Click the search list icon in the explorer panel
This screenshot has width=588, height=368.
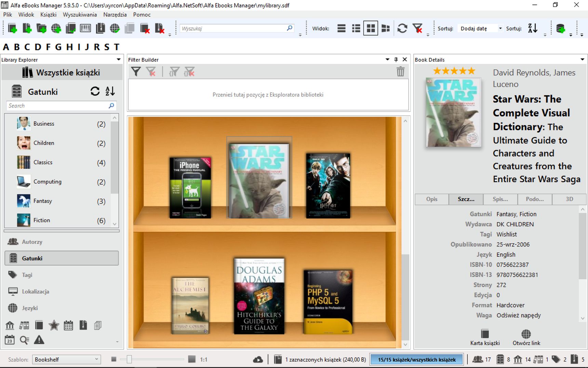click(24, 340)
